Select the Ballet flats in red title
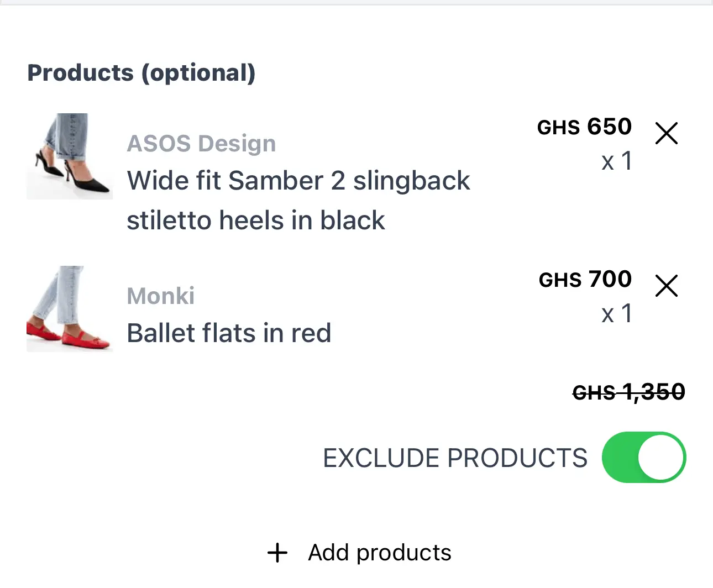713x588 pixels. coord(229,333)
